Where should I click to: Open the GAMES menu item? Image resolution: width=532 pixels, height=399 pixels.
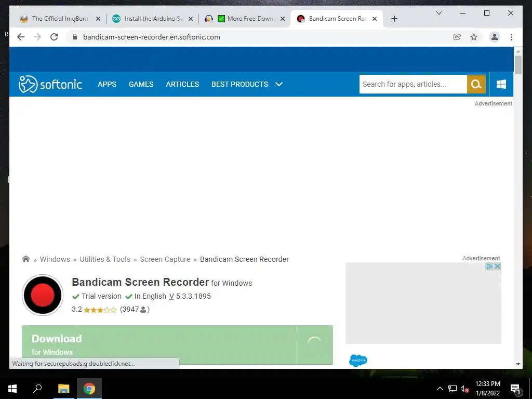(141, 84)
